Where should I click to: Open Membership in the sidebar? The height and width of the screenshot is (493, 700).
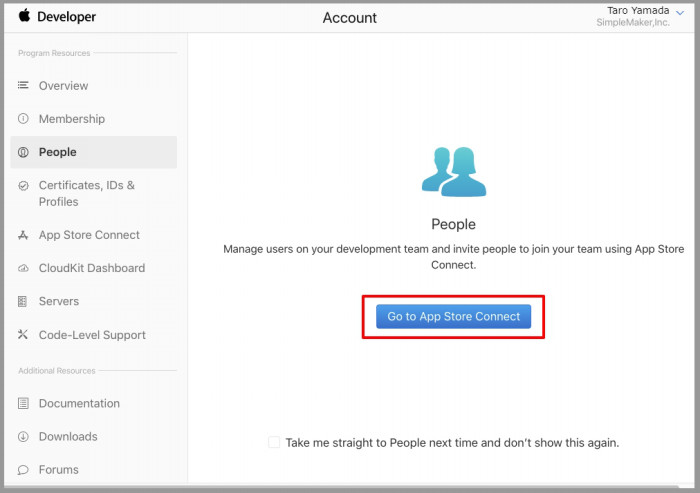coord(72,119)
